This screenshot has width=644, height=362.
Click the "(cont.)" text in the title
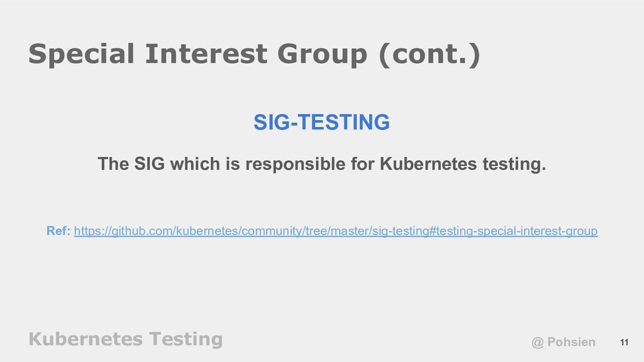(x=429, y=54)
